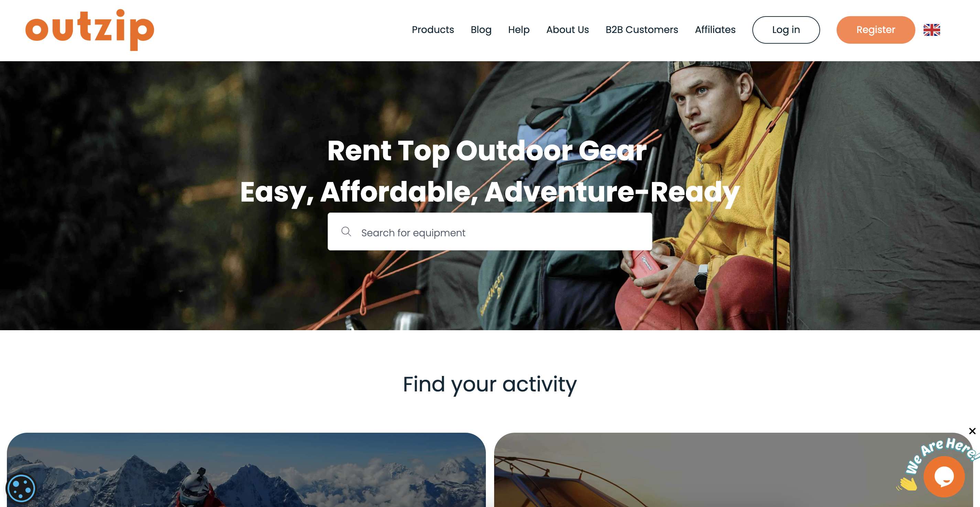Open the mountain climbing activity card

coord(246,470)
